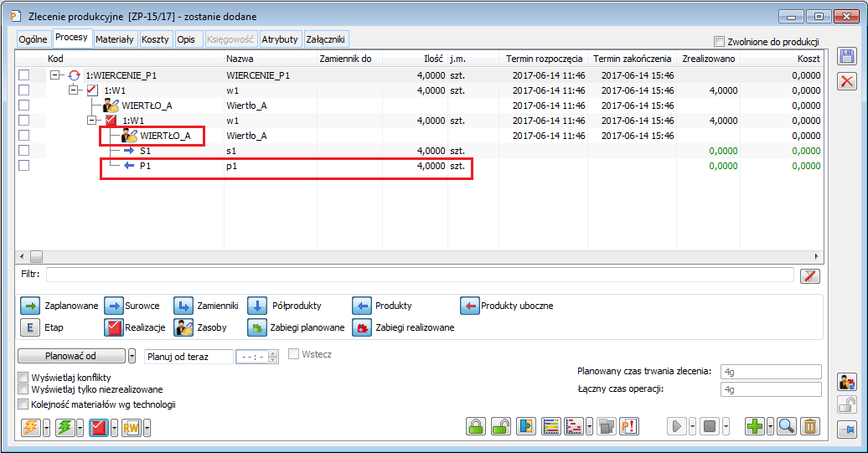This screenshot has height=453, width=868.
Task: Click the green lightning bolt icon
Action: coord(65,428)
